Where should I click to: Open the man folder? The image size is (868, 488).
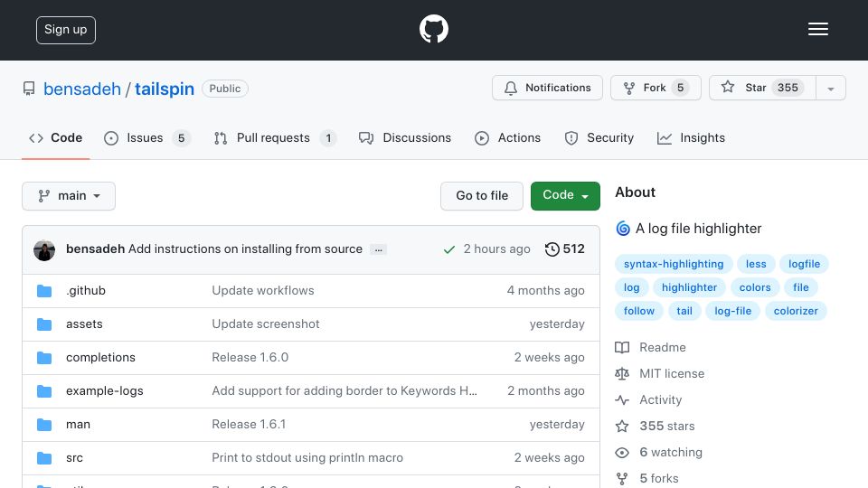click(x=78, y=425)
